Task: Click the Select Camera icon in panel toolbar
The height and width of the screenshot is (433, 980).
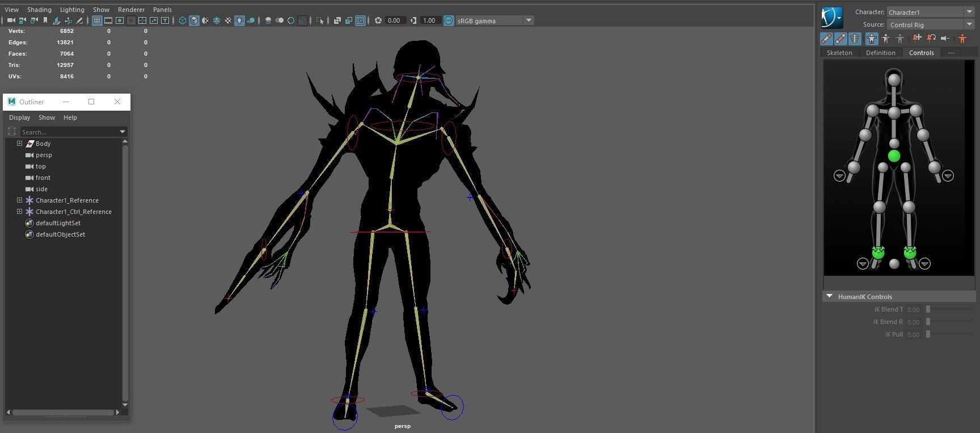Action: 11,20
